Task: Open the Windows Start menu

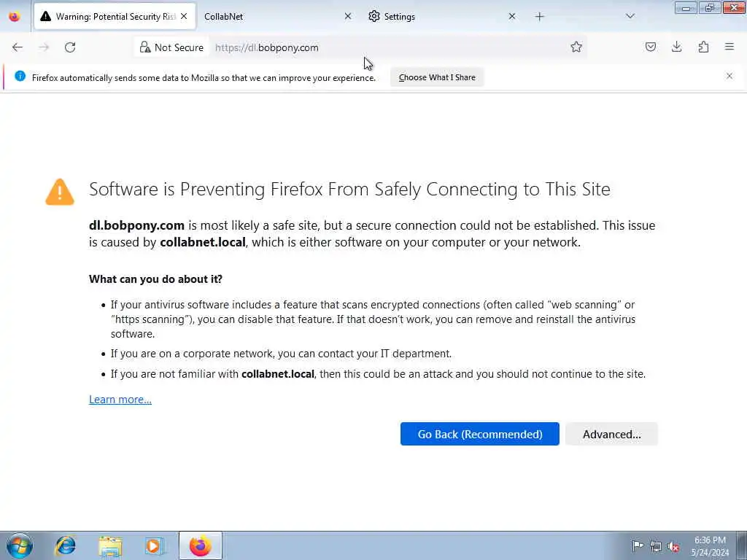Action: coord(20,545)
